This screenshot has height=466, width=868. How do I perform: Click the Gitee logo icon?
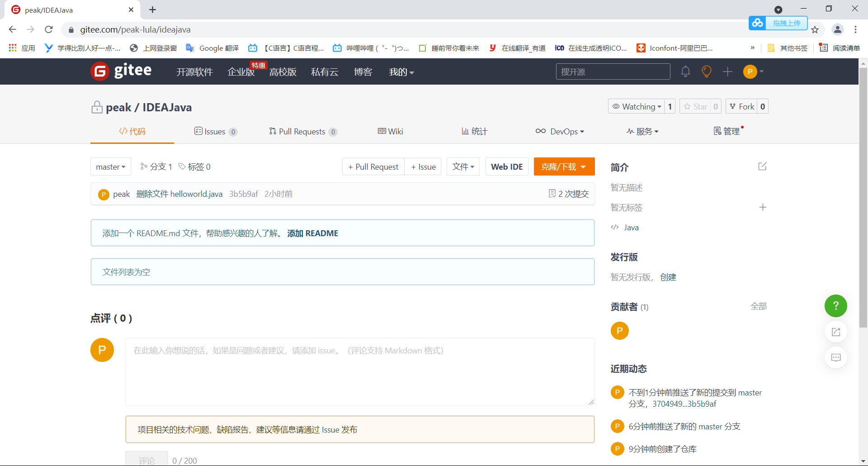click(x=100, y=71)
